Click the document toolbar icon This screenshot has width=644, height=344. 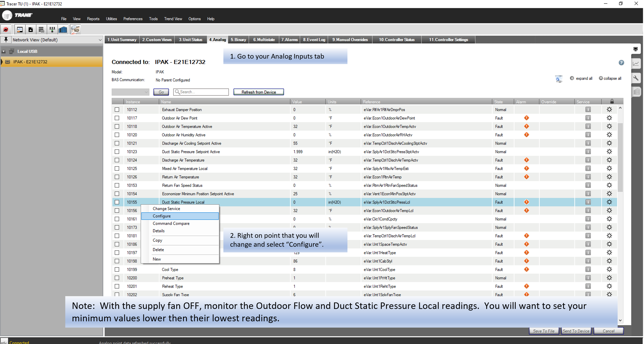pyautogui.click(x=30, y=30)
